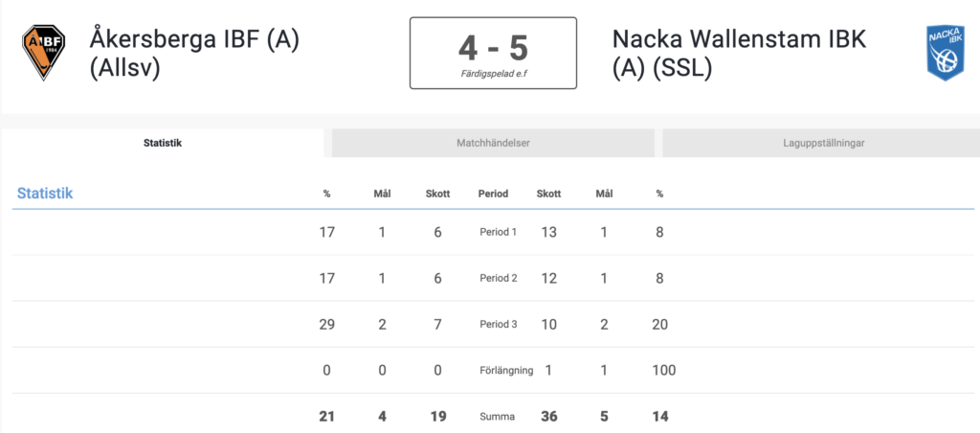Click the Åkersberga IBF team logo

point(43,53)
